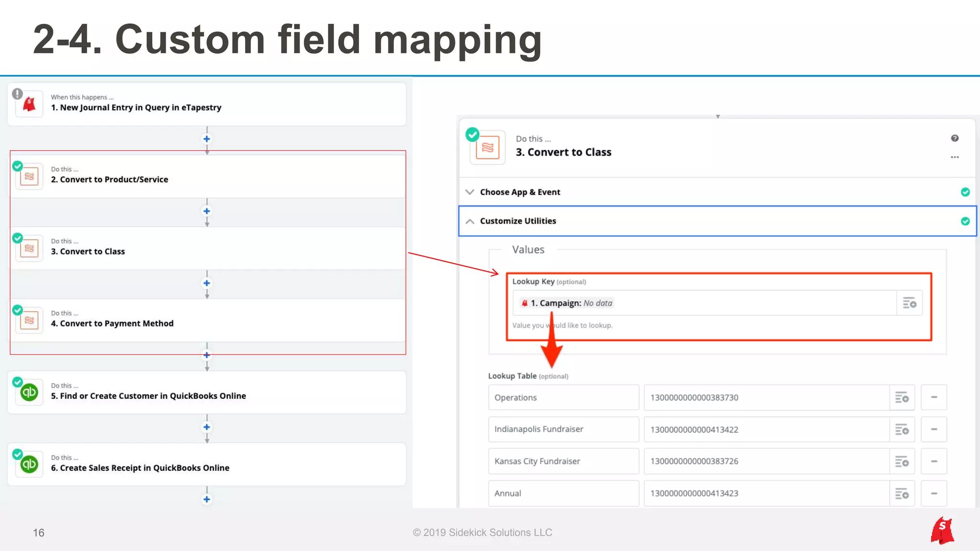
Task: Click the large Formatter icon in the detail panel header
Action: 488,147
